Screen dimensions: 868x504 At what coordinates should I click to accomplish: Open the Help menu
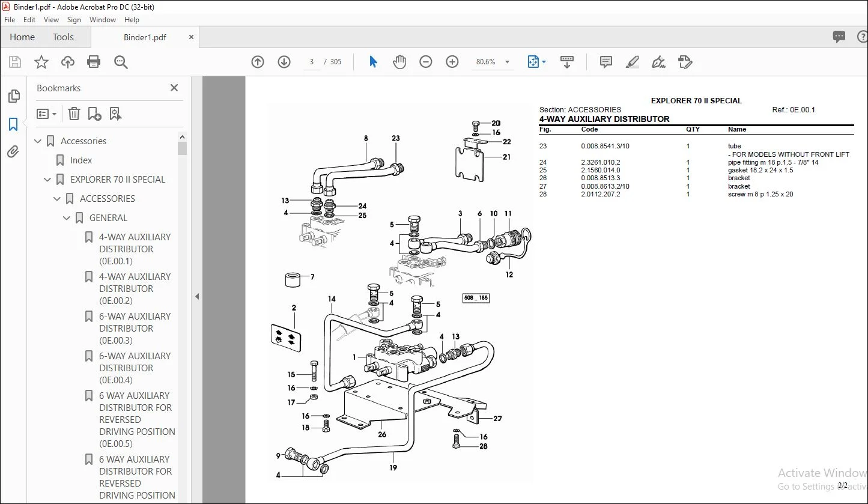coord(132,20)
